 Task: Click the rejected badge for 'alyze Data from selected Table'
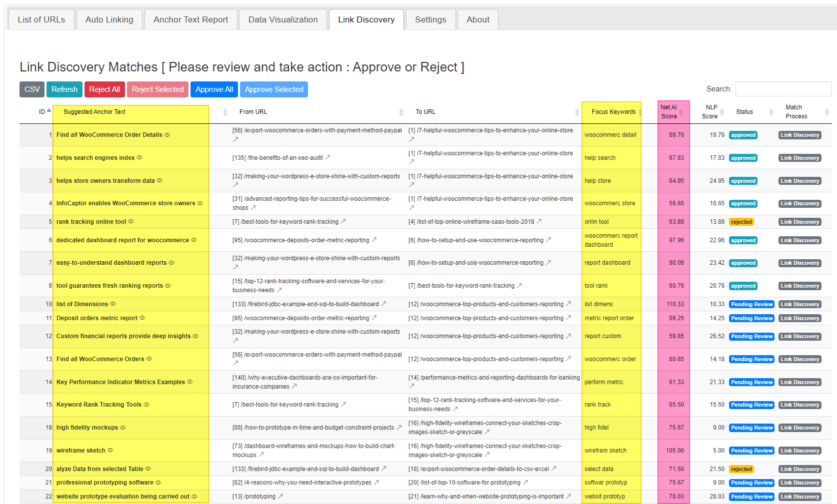(741, 469)
